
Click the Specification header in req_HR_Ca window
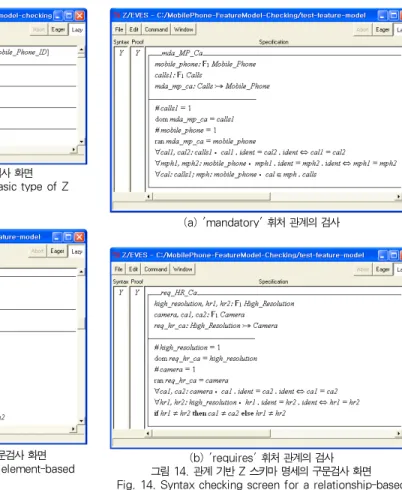coord(273,282)
